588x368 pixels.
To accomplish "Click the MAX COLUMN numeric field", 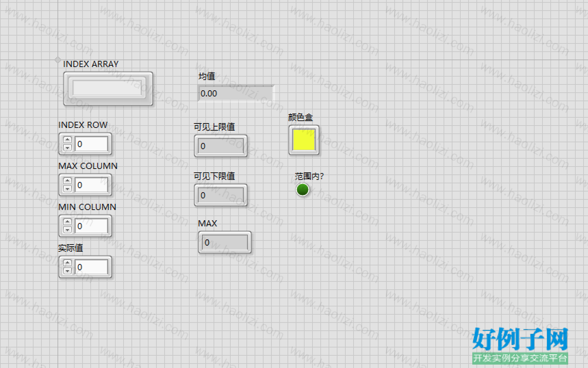I will pyautogui.click(x=91, y=185).
